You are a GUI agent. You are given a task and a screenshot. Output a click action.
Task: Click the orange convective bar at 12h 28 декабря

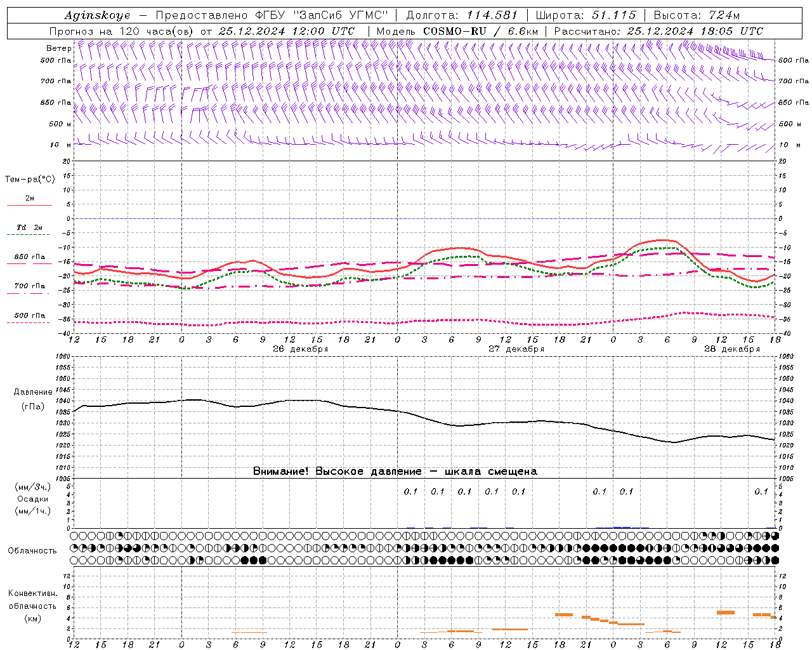pos(726,613)
